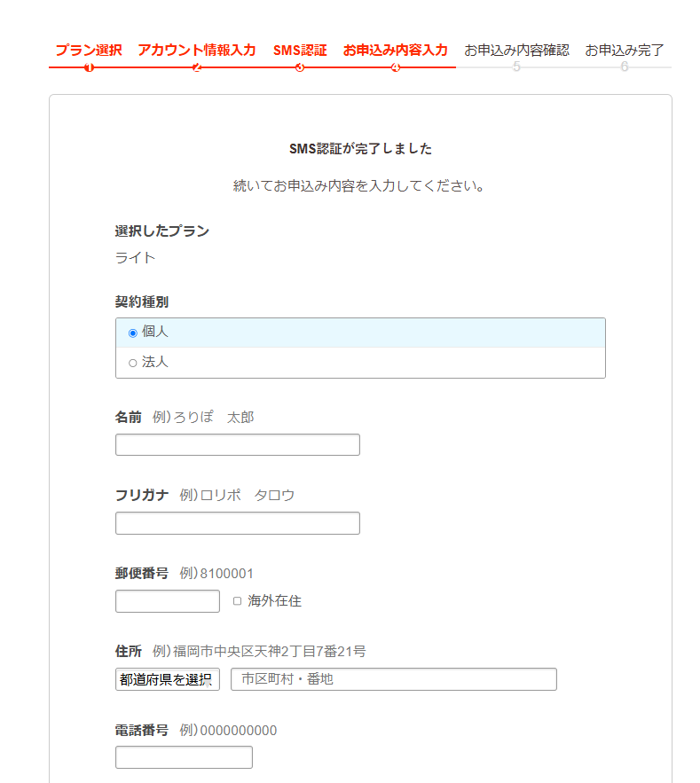
Task: Click step 4 circle marker under お申込み内容入力
Action: pos(396,67)
